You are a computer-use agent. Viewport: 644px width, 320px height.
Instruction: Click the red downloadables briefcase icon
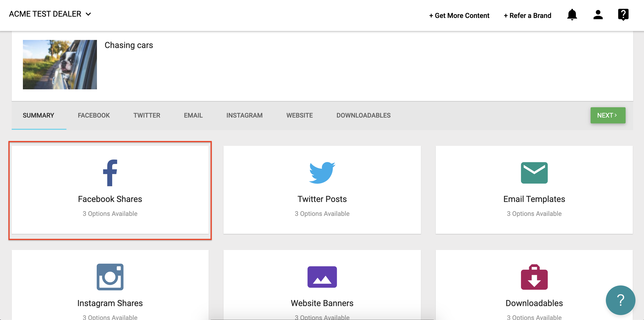click(x=534, y=277)
